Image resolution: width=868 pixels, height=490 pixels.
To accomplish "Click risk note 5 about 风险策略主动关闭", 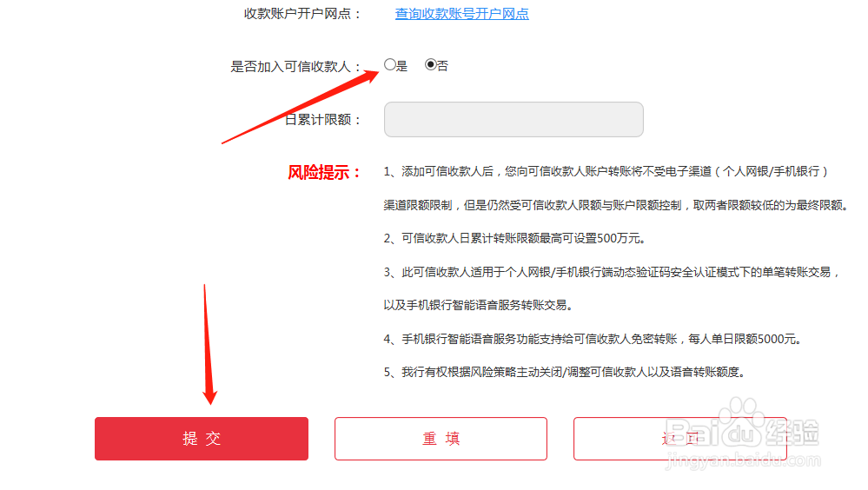I will [x=565, y=372].
